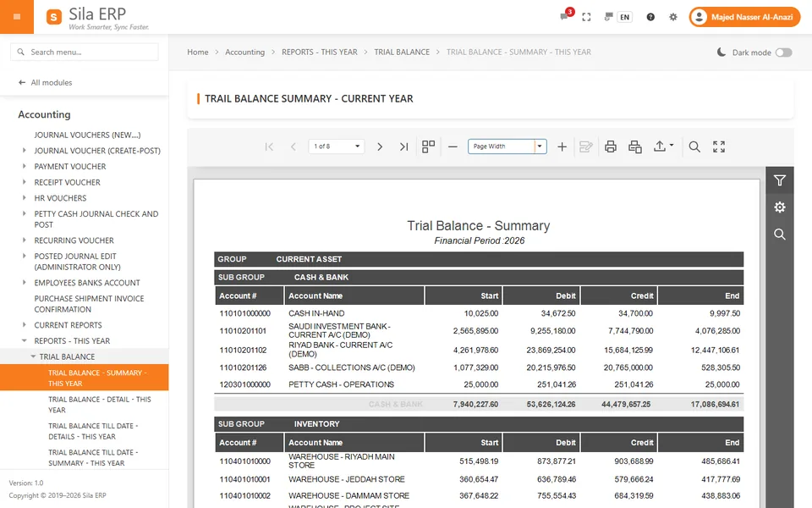Expand RECURRING VOUCHER menu
Image resolution: width=812 pixels, height=508 pixels.
(25, 240)
